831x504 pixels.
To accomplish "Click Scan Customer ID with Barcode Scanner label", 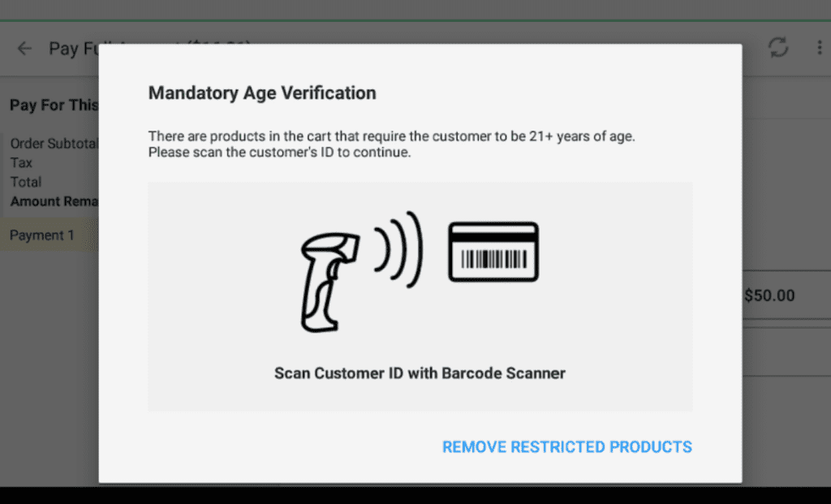I will click(420, 373).
